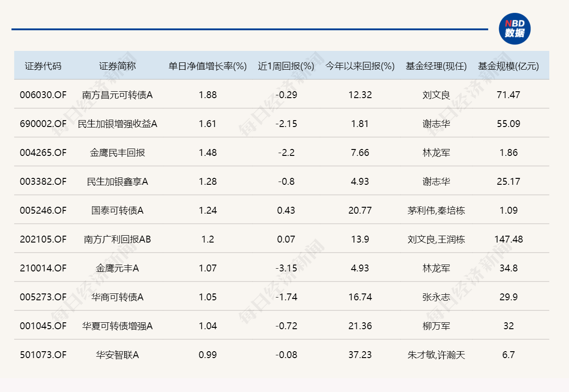
Task: Click fund name 南方昌元可转债A
Action: 117,95
